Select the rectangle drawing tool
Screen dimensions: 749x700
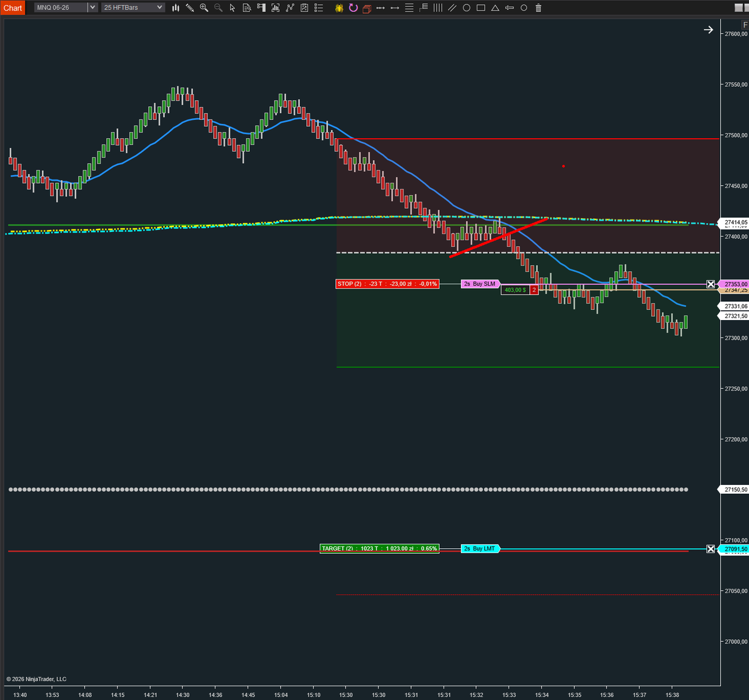point(481,7)
